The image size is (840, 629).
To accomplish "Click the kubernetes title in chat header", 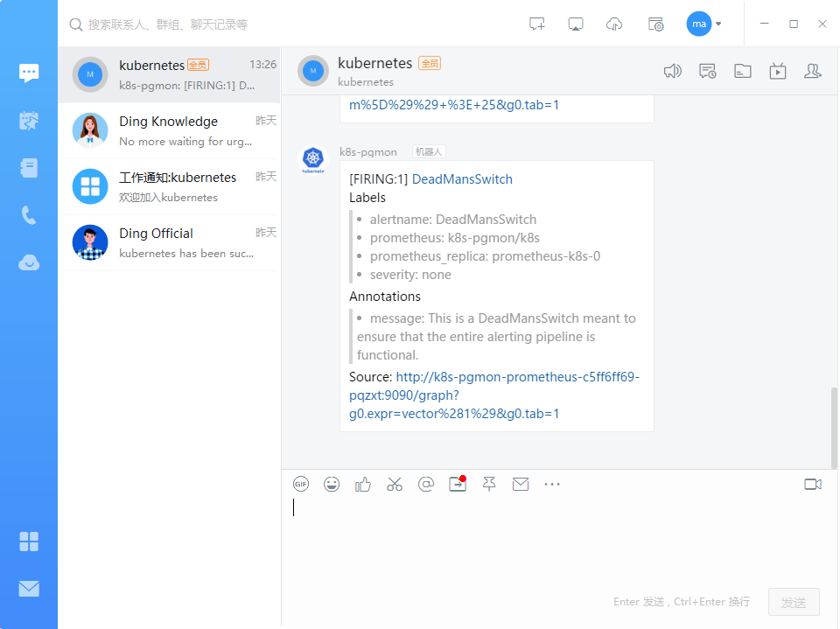I will pos(375,63).
